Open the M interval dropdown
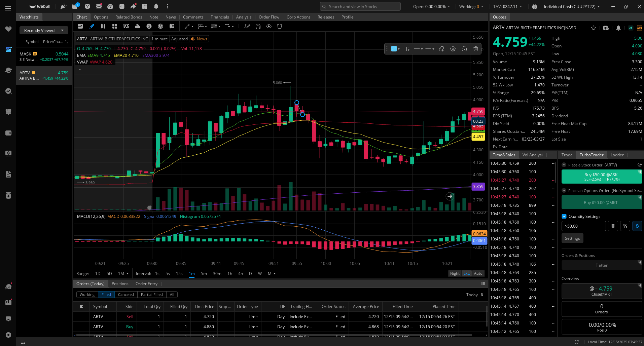Viewport: 644px width, 346px height. tap(272, 273)
